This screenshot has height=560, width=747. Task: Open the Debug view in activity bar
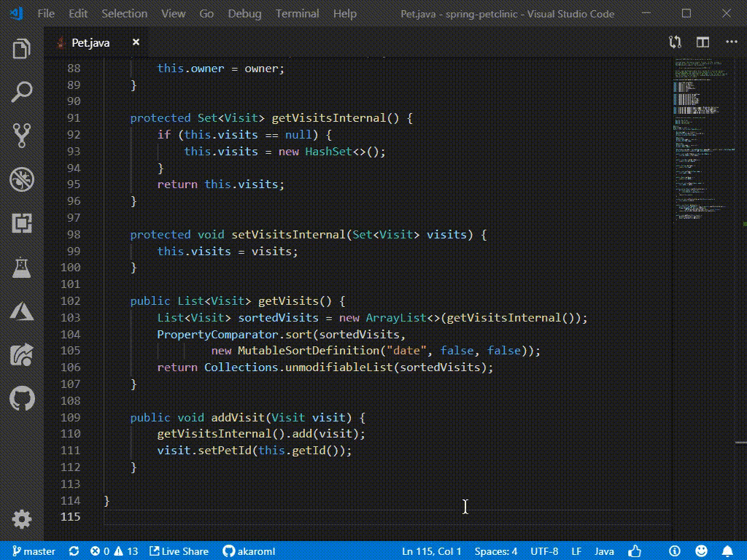tap(22, 179)
